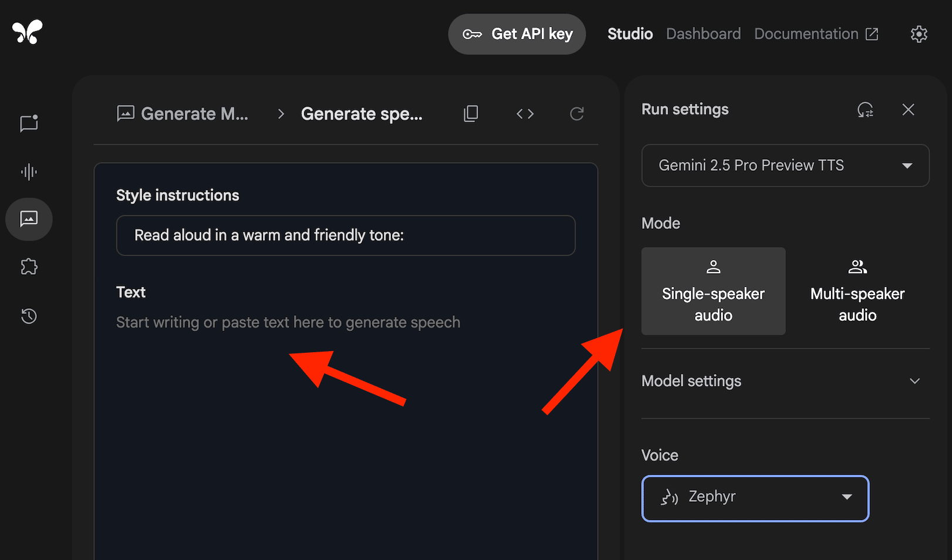Open the Zephyr voice dropdown

click(755, 498)
